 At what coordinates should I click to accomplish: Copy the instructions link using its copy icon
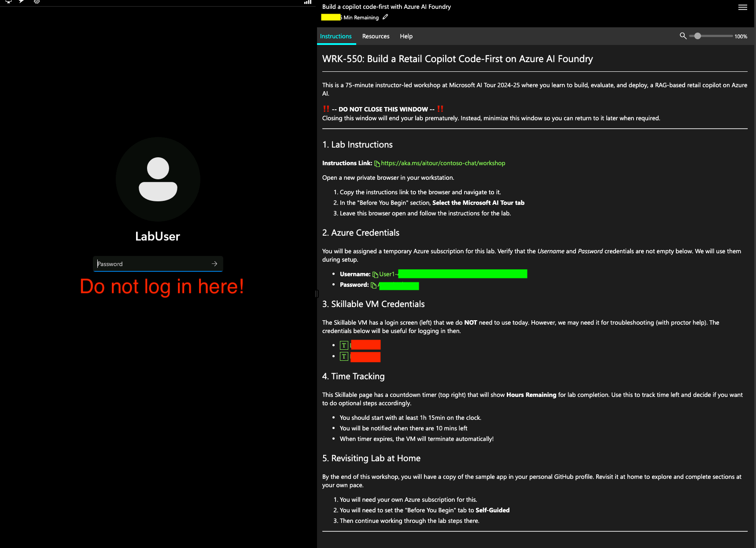coord(377,164)
